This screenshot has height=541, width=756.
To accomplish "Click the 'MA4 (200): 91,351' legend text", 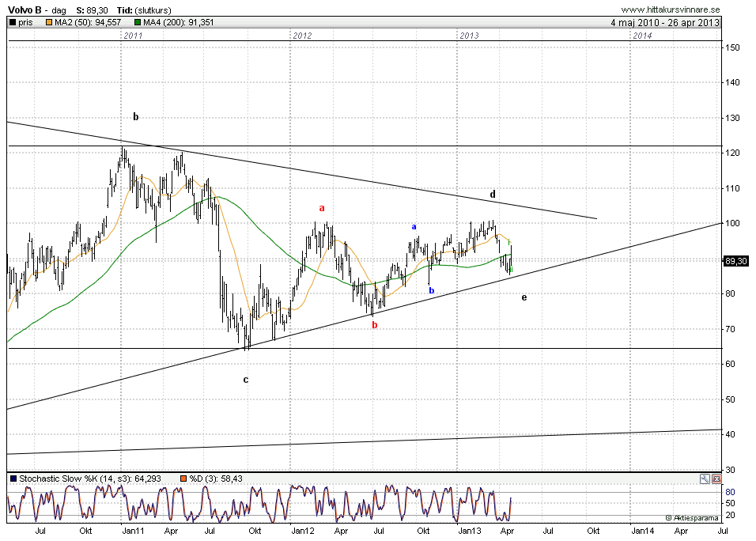I will click(x=179, y=22).
